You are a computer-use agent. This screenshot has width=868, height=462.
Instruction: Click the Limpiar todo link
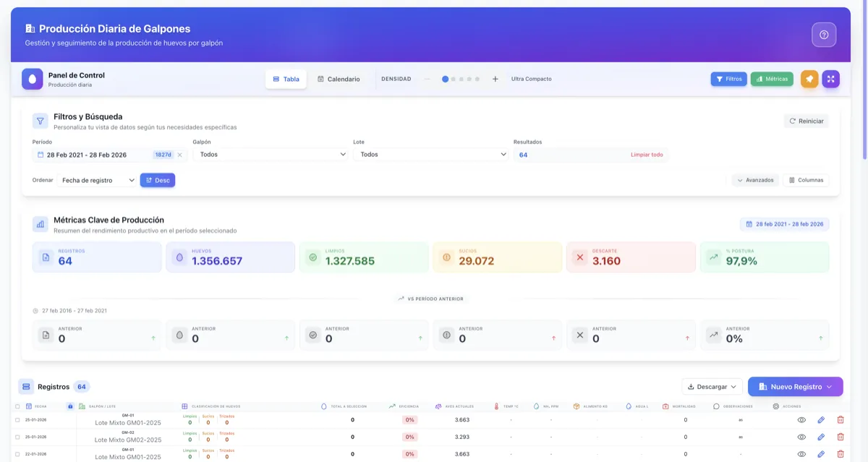coord(647,155)
